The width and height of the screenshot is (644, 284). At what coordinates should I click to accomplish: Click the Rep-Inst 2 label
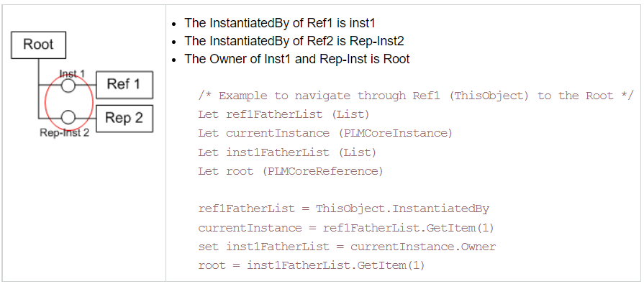(65, 133)
